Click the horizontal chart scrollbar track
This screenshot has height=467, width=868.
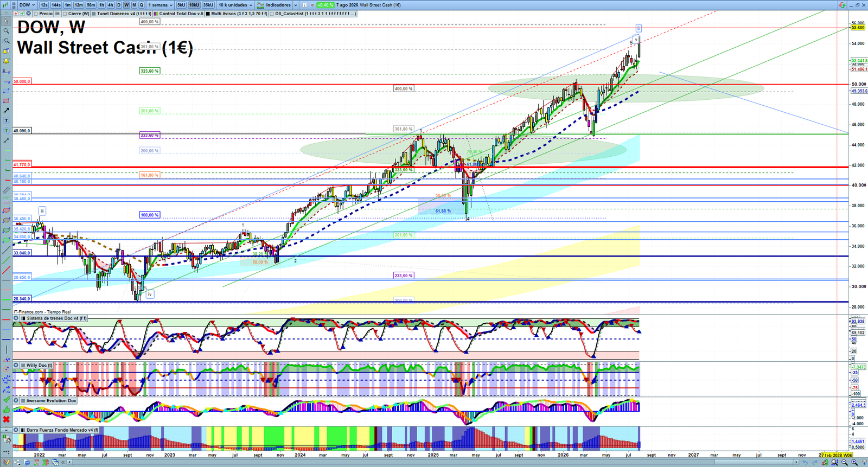pyautogui.click(x=432, y=462)
